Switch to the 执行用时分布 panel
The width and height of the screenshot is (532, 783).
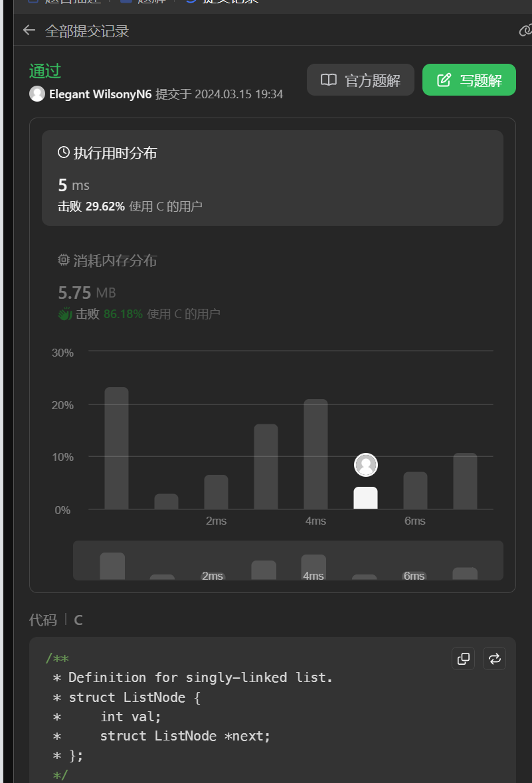272,178
